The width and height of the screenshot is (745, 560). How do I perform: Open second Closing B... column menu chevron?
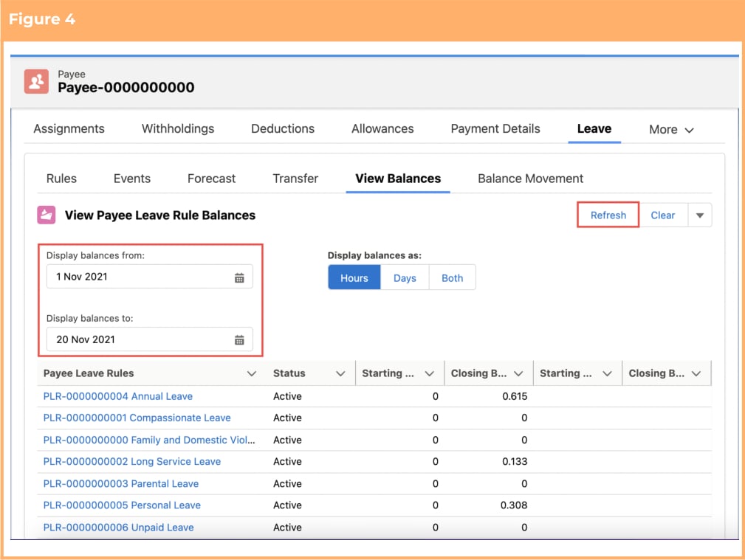click(x=696, y=374)
